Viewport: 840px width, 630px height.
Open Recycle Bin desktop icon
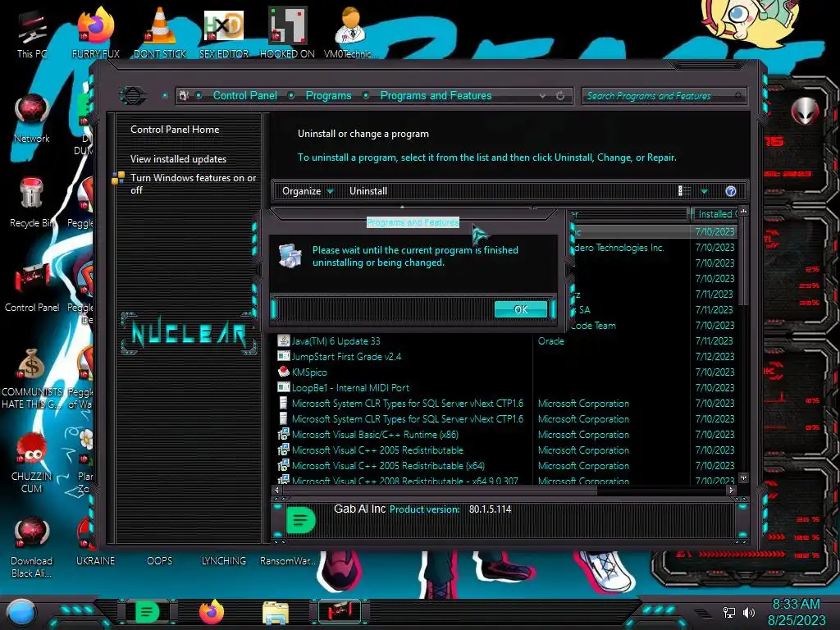[x=32, y=203]
